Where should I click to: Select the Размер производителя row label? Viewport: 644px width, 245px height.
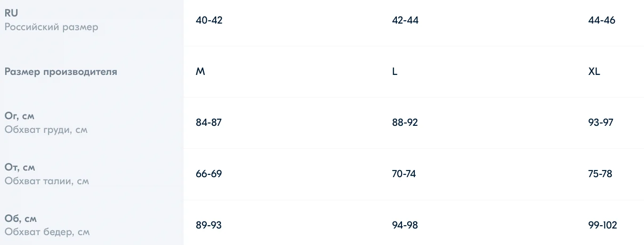click(61, 72)
